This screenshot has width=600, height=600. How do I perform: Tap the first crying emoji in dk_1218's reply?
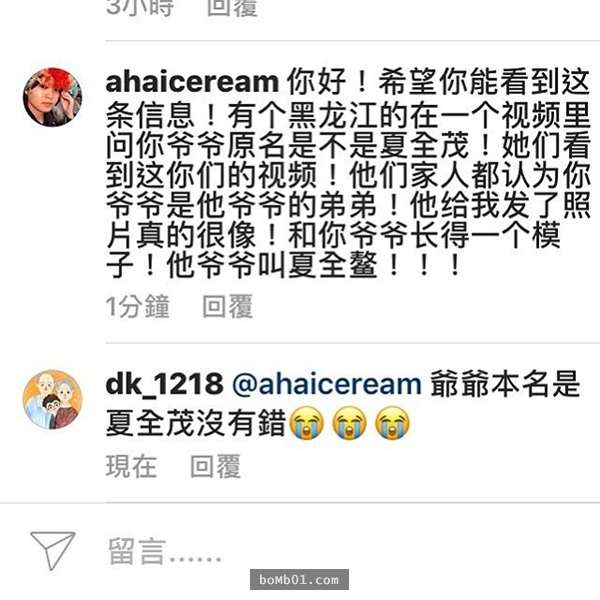(307, 423)
